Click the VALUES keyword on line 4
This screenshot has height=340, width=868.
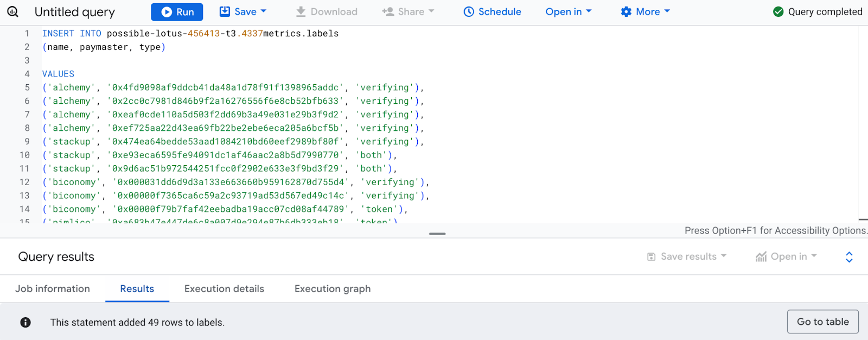click(x=58, y=74)
